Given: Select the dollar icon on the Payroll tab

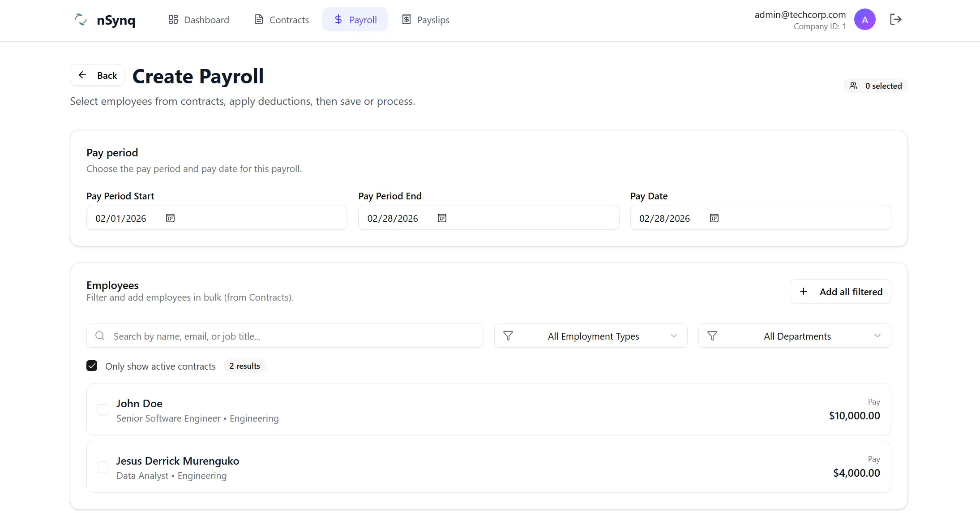Looking at the screenshot, I should (338, 19).
